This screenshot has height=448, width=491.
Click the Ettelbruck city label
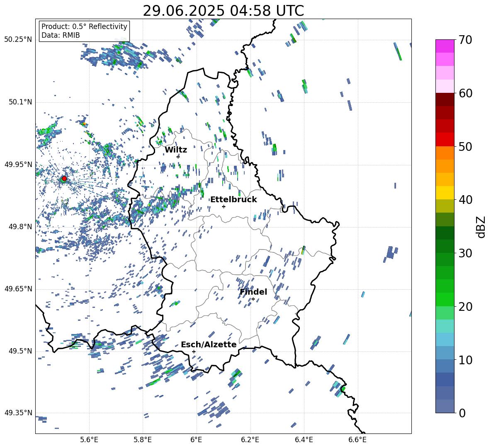point(233,200)
